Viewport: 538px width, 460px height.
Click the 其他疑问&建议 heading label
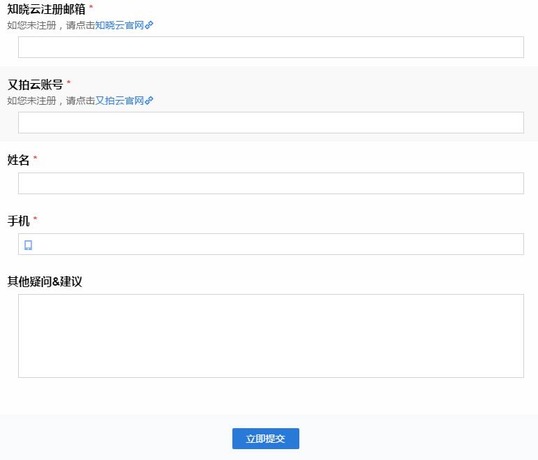(45, 282)
